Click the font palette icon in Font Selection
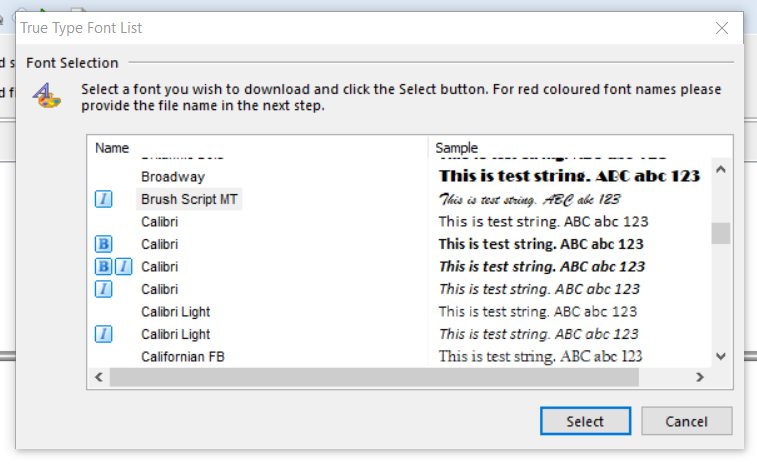Image resolution: width=757 pixels, height=467 pixels. coord(46,96)
